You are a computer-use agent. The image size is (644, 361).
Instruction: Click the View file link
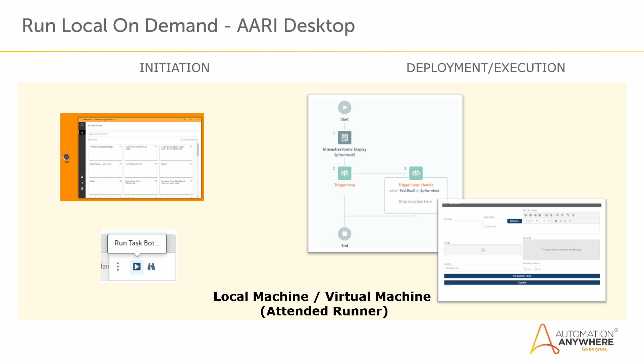(490, 227)
